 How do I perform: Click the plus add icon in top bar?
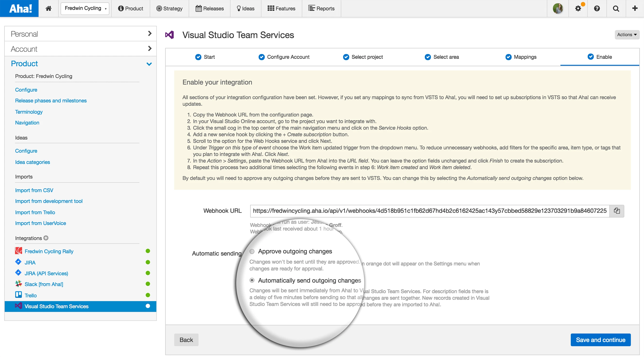pyautogui.click(x=635, y=8)
